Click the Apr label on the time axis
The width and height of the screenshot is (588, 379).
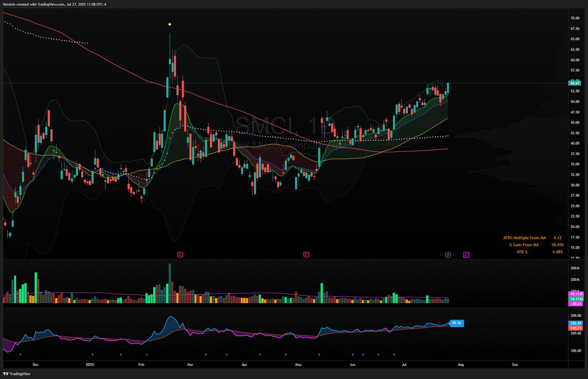244,364
